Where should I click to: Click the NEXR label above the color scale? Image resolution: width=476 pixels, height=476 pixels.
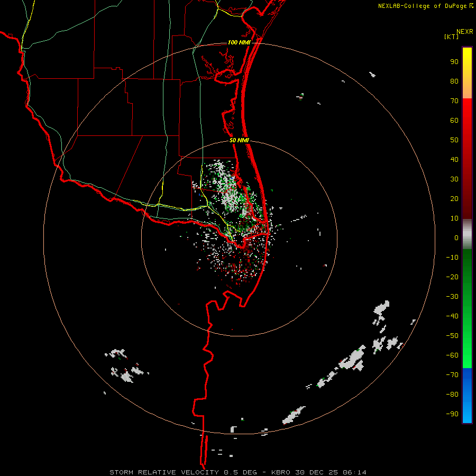(465, 32)
